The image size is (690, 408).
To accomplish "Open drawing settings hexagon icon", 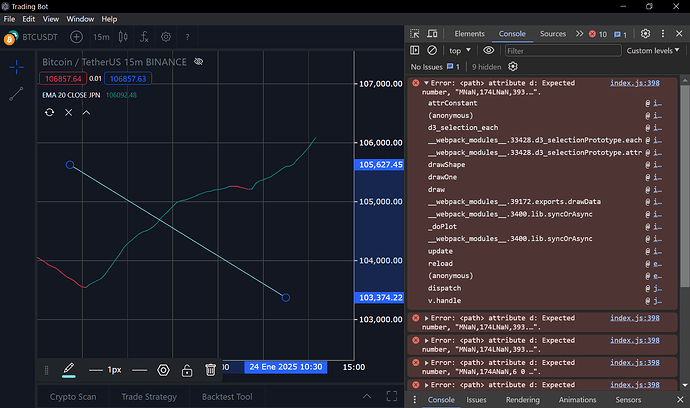I will coord(163,370).
